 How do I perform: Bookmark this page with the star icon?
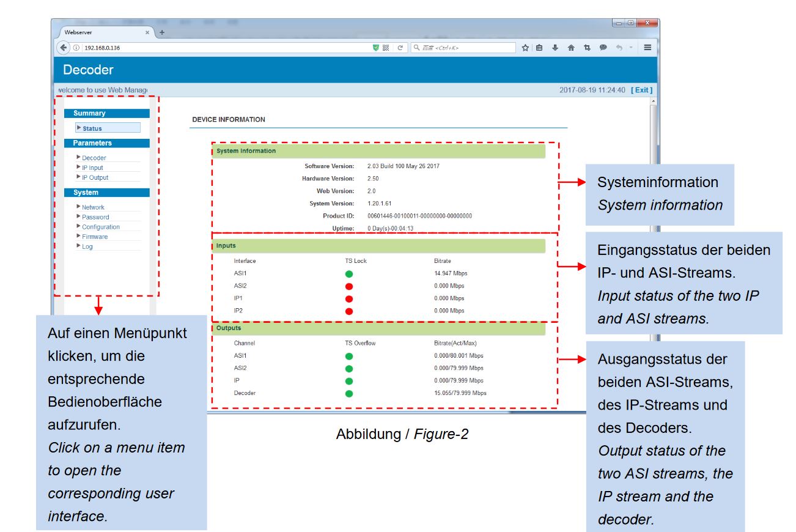point(525,48)
